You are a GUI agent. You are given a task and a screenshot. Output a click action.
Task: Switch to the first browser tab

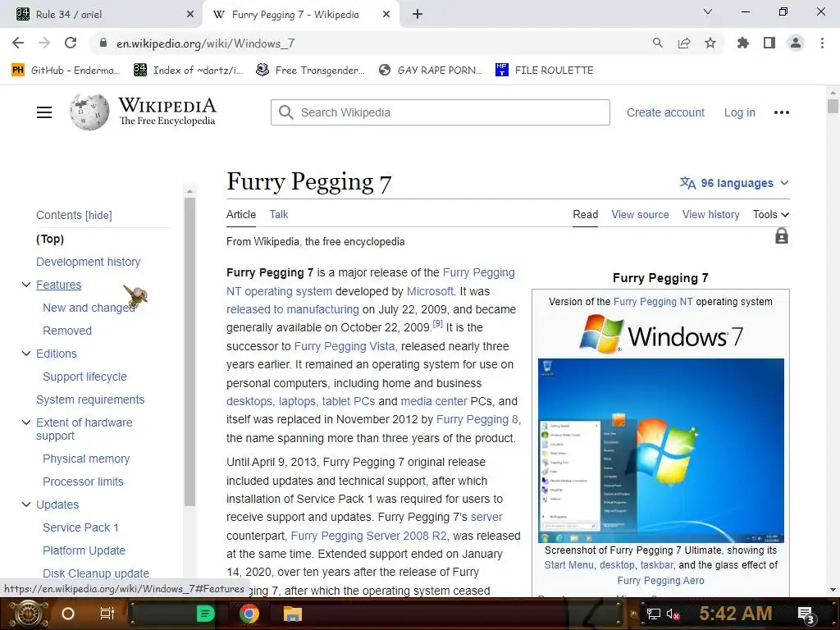coord(102,15)
